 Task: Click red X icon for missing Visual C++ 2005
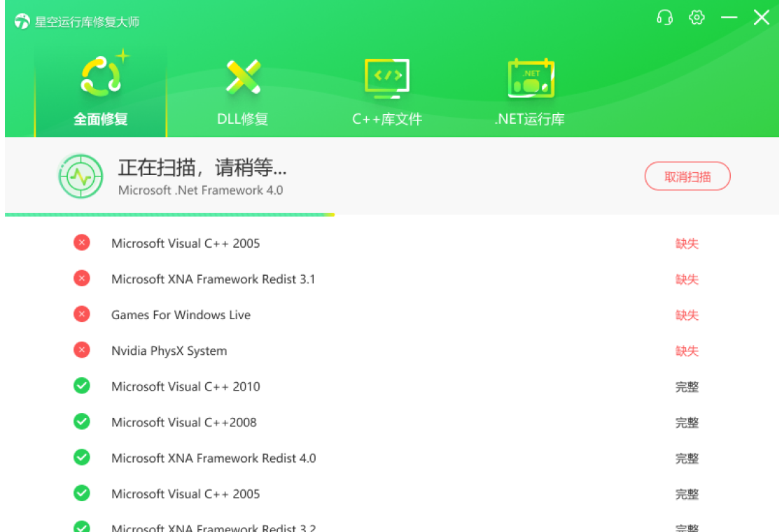click(x=81, y=242)
